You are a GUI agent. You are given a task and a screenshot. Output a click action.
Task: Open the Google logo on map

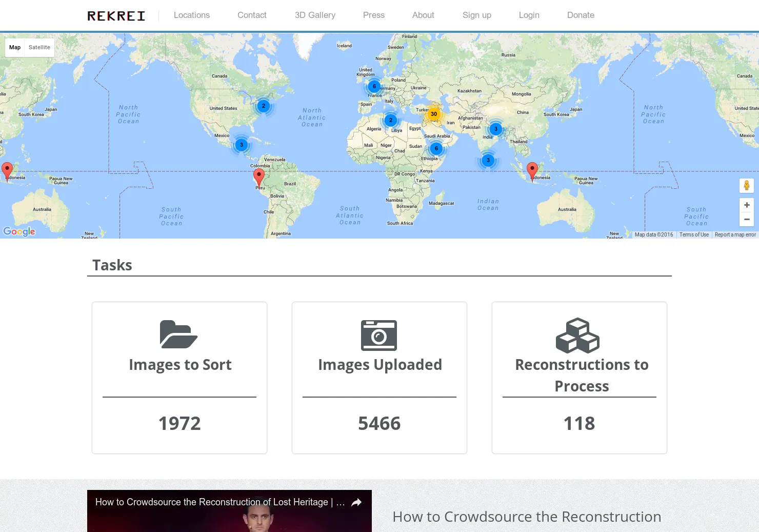19,231
